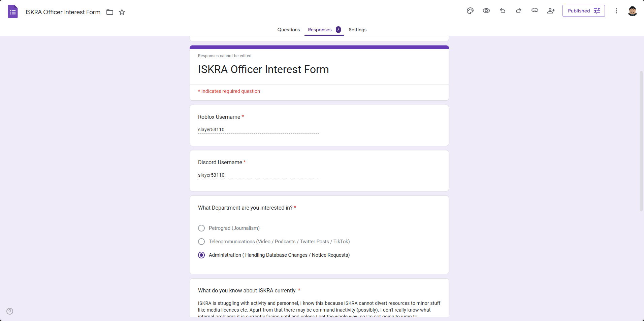644x321 pixels.
Task: Click the help question mark icon
Action: (10, 311)
